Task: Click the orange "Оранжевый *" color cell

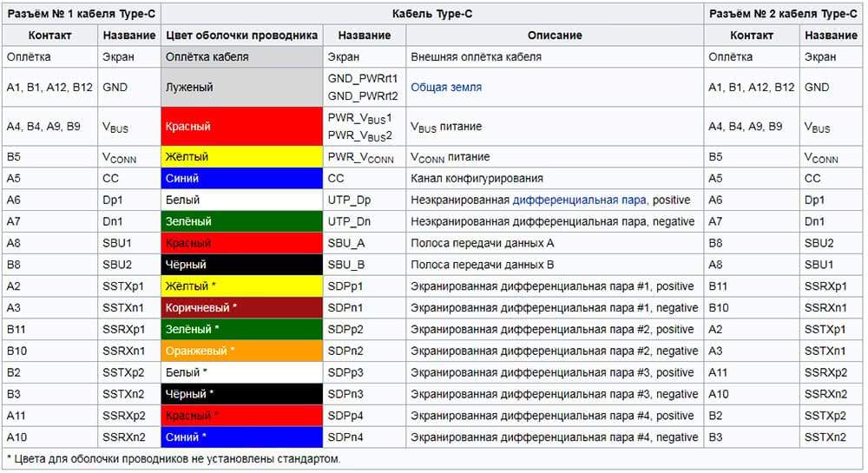Action: (x=241, y=351)
